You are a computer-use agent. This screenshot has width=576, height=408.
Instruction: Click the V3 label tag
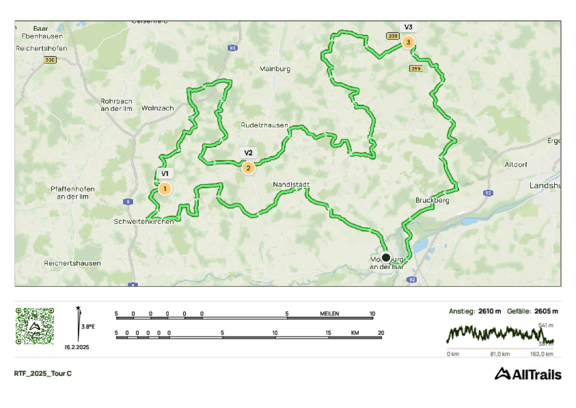(408, 27)
